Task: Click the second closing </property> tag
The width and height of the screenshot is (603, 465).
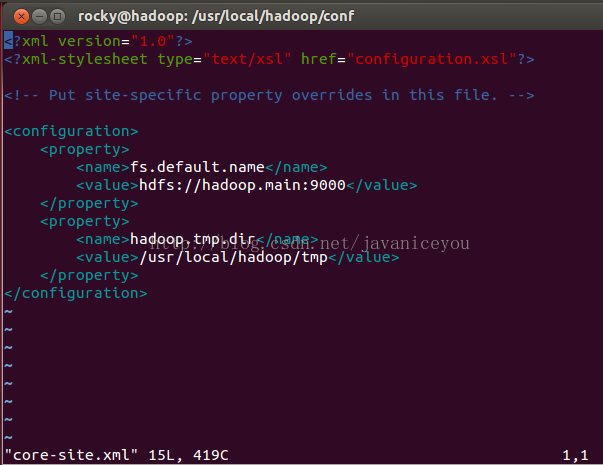Action: tap(89, 275)
